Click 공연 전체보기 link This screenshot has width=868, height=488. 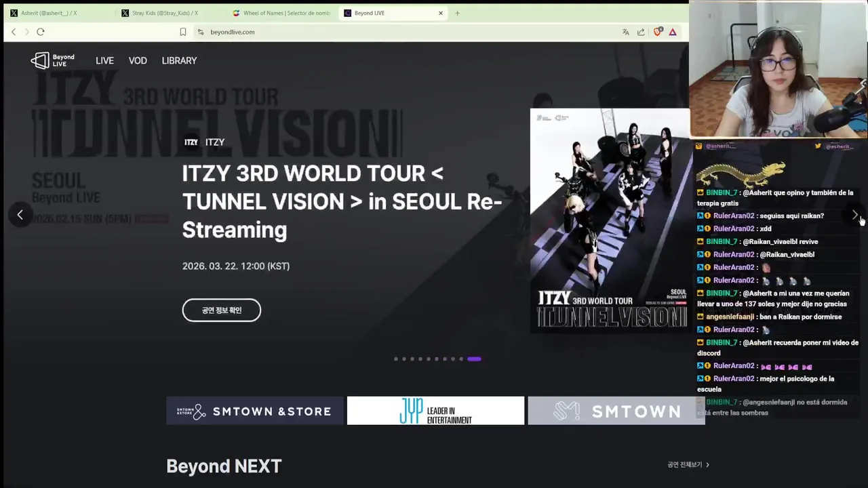point(685,464)
